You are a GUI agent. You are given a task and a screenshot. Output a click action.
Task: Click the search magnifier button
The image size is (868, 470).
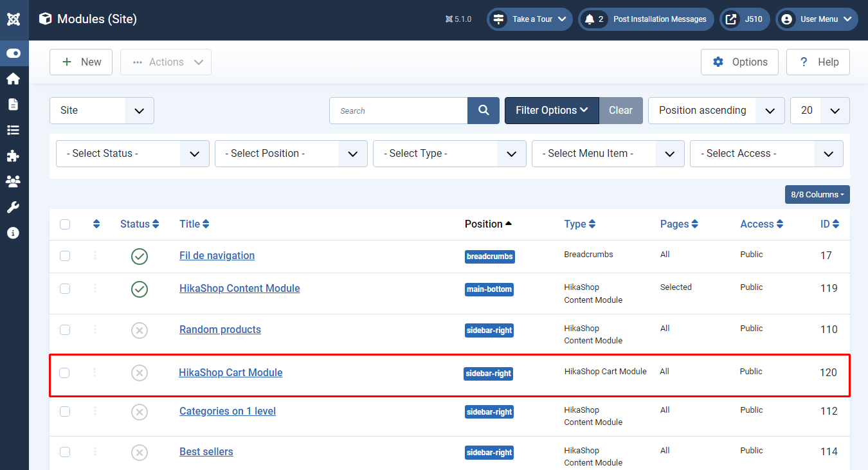pos(484,111)
